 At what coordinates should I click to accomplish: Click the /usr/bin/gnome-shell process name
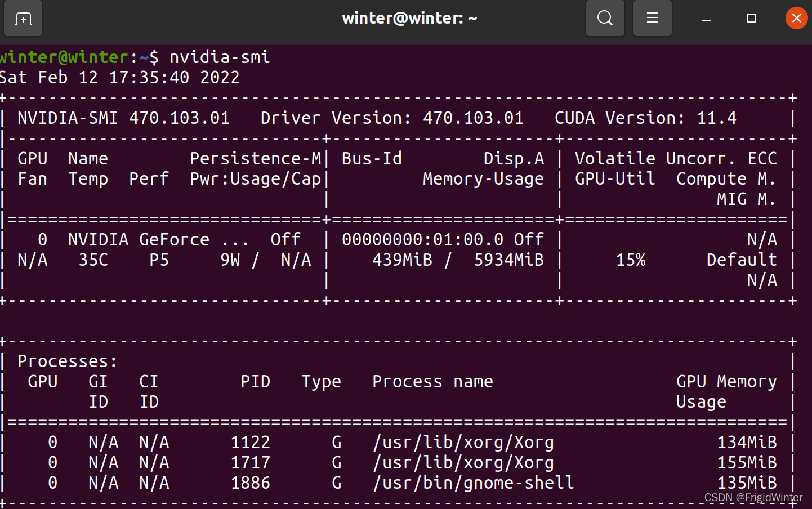coord(473,483)
